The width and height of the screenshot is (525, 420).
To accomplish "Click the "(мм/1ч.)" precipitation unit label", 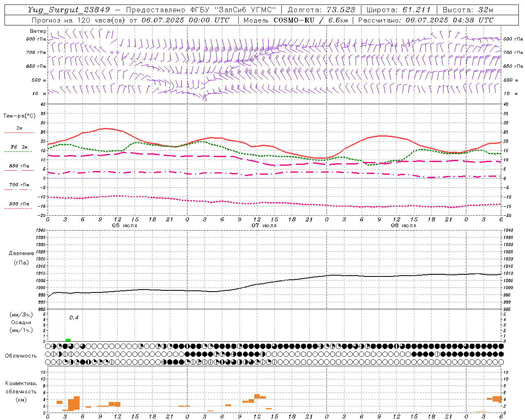I will tap(21, 330).
